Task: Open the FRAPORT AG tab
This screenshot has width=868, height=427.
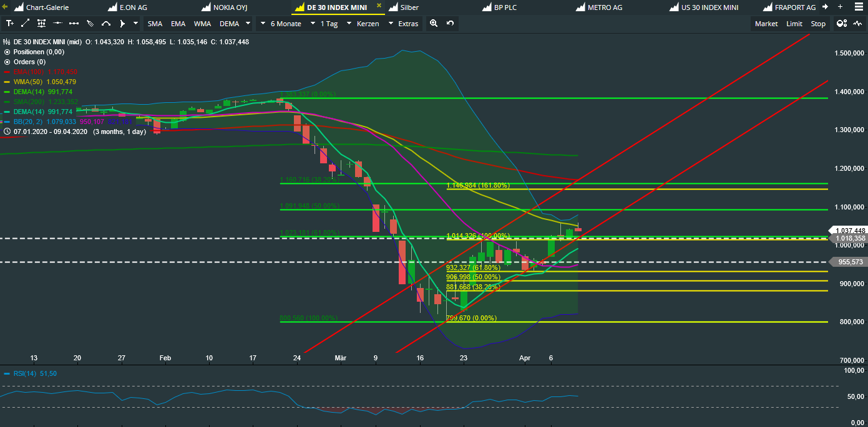Action: pos(789,7)
